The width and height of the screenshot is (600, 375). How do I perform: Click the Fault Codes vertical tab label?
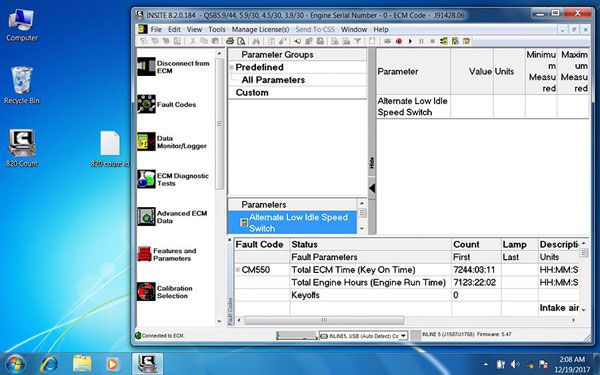[230, 311]
